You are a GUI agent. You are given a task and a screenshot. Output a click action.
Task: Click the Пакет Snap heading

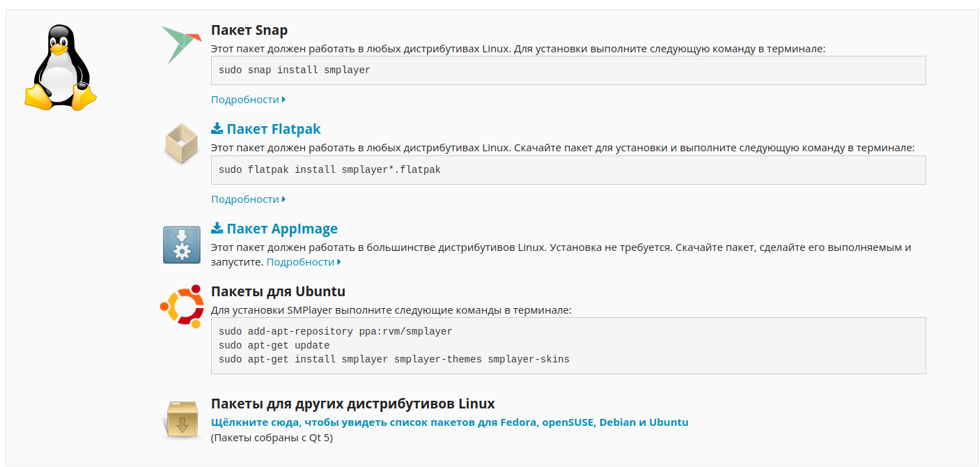click(x=249, y=30)
